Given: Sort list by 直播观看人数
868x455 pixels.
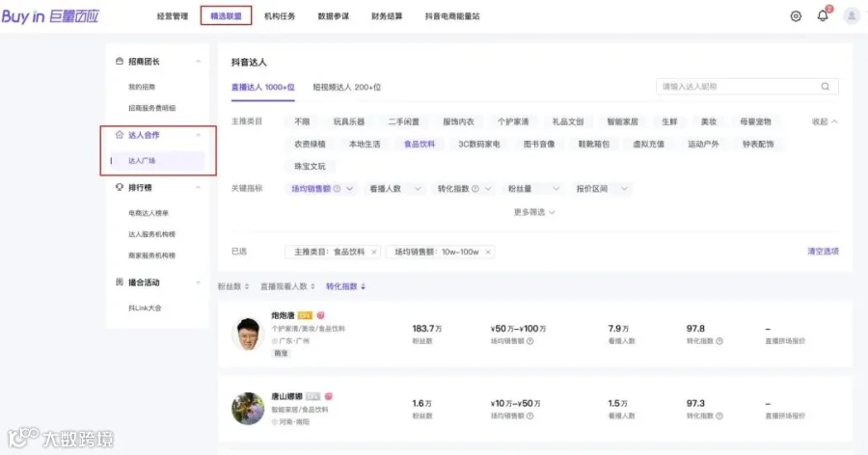Looking at the screenshot, I should tap(287, 286).
